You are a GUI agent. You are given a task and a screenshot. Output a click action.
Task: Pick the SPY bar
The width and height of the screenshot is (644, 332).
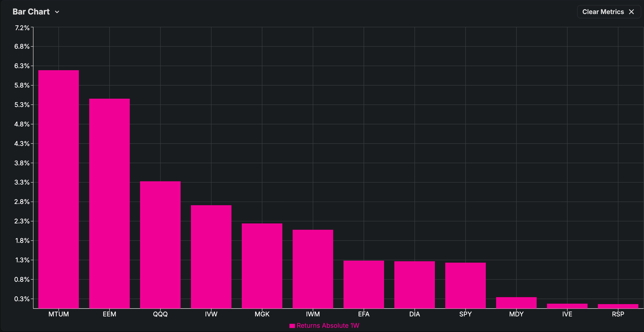tap(465, 285)
